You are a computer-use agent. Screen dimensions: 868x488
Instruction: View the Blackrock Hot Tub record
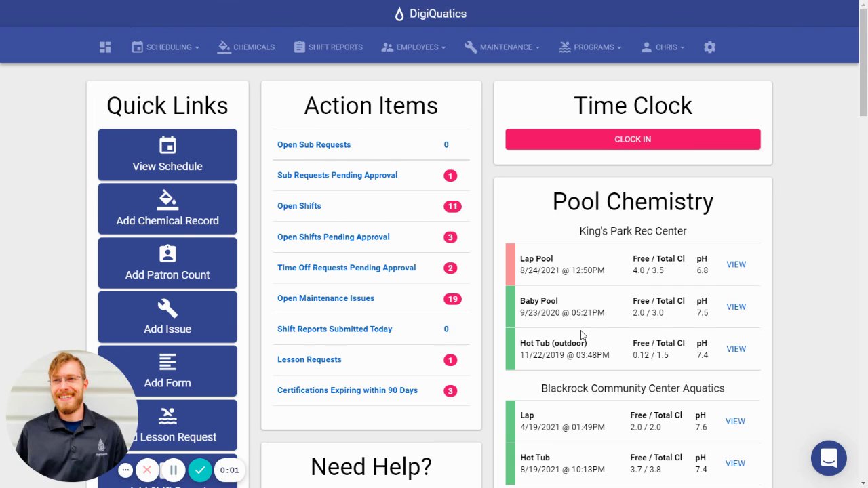(x=735, y=463)
